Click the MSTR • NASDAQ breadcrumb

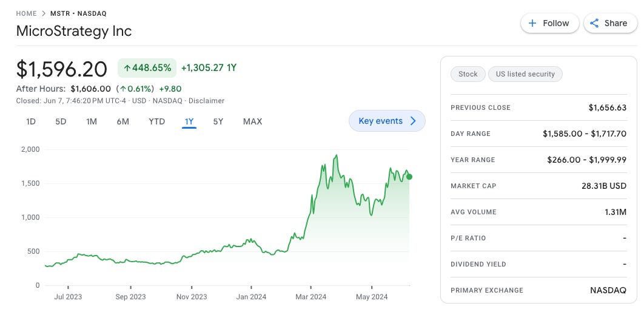[x=78, y=13]
